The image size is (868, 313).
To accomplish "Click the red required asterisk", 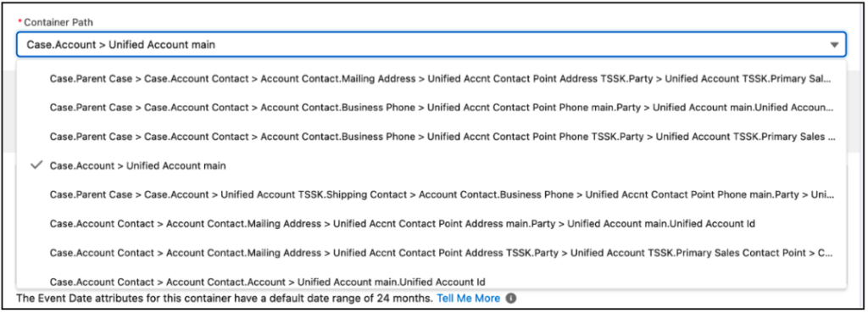I will click(x=19, y=21).
